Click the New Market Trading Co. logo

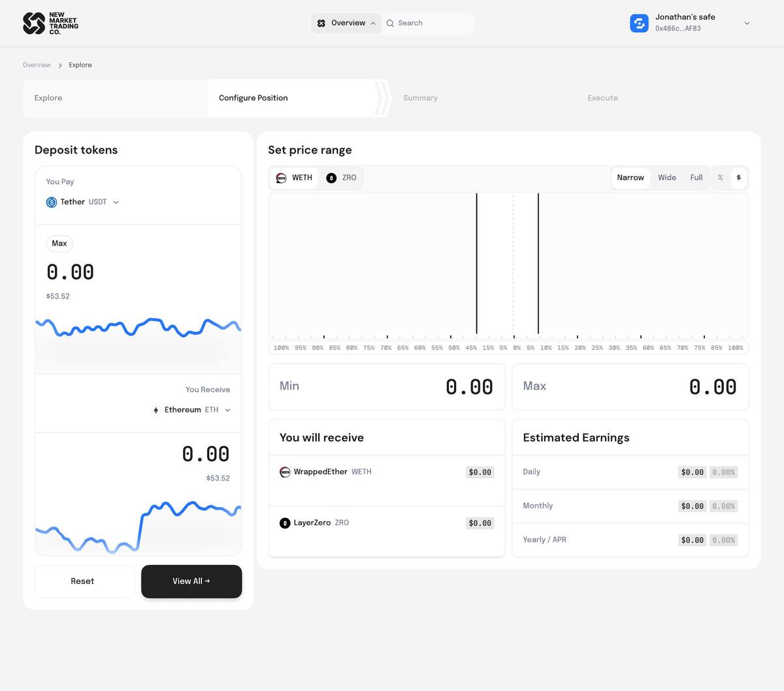click(x=50, y=24)
